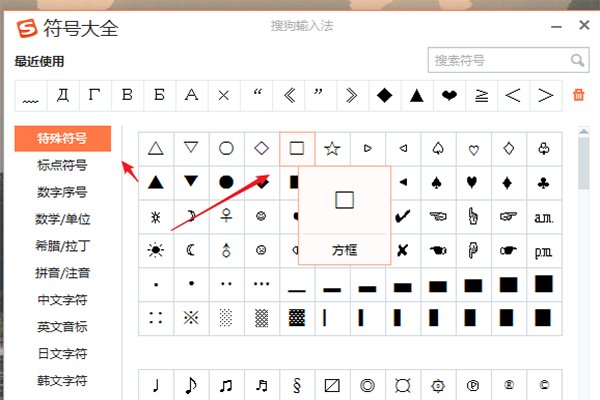Insert the largest full block symbol
Screen dimensions: 600x400
(x=544, y=284)
